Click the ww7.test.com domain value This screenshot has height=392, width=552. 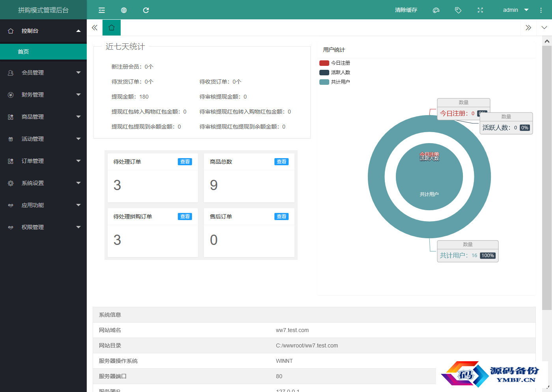292,330
